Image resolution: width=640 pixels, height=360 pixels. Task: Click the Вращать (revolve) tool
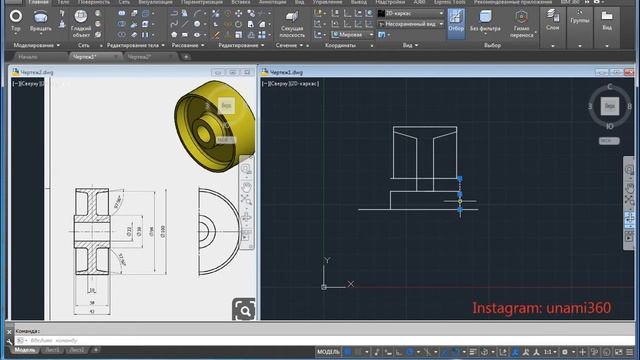pos(40,21)
